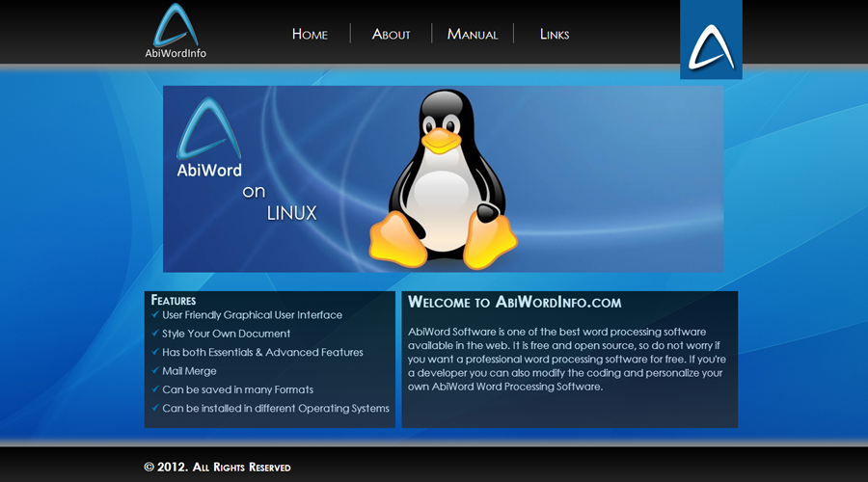Click the checkmark beside Has both Essentials & Advanced
This screenshot has width=868, height=482.
[x=155, y=352]
